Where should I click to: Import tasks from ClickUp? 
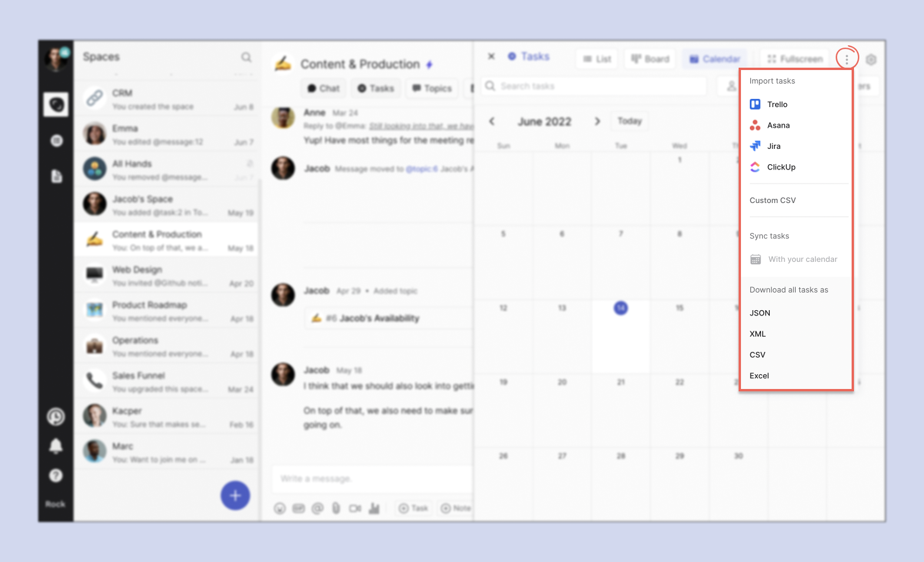click(781, 167)
